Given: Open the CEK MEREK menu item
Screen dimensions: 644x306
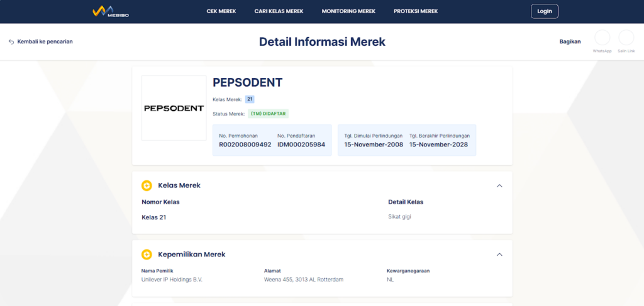Looking at the screenshot, I should click(221, 11).
